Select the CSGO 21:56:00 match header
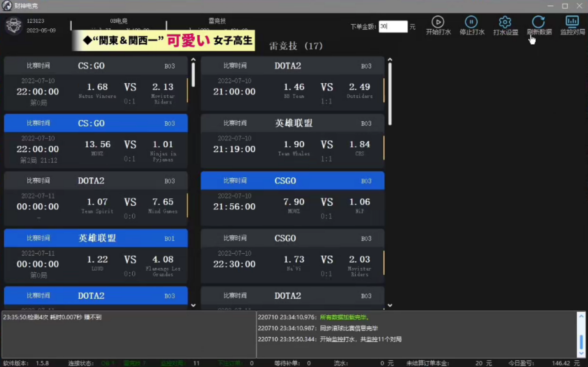 pyautogui.click(x=292, y=181)
